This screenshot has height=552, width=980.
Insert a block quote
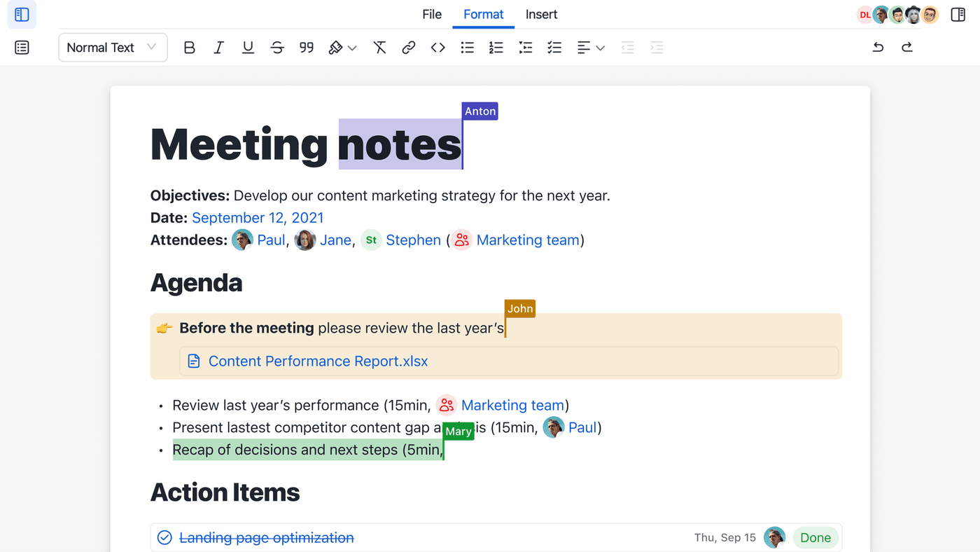[307, 48]
